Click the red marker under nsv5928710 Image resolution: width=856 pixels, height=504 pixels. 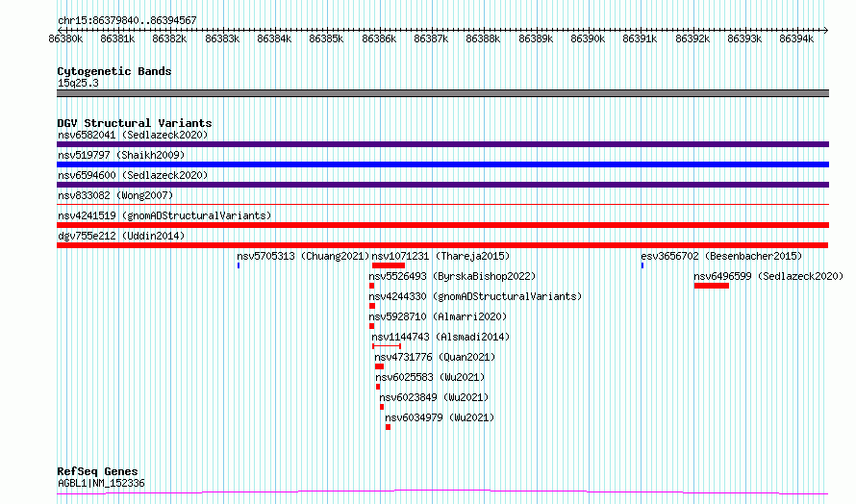pyautogui.click(x=372, y=326)
